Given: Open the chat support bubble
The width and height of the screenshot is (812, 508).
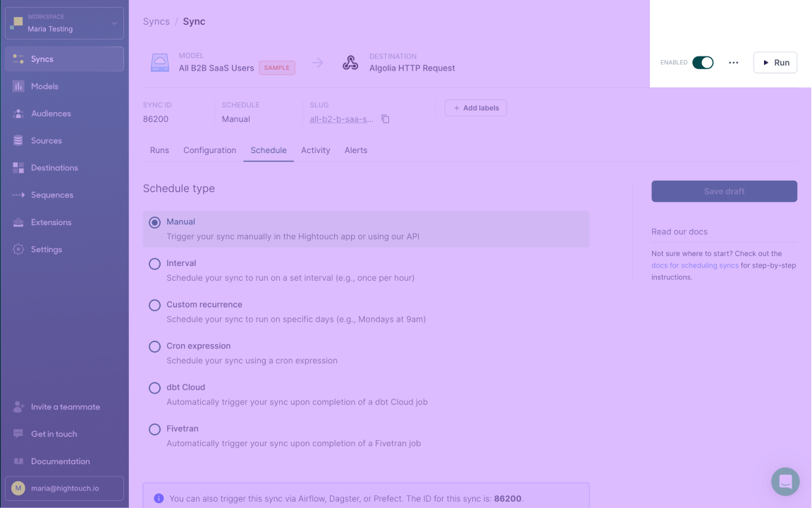Looking at the screenshot, I should point(785,482).
